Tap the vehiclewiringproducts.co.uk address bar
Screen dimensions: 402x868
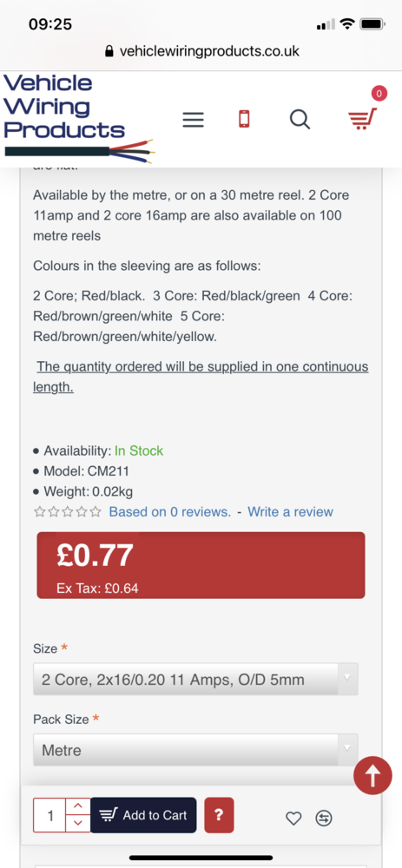tap(201, 51)
